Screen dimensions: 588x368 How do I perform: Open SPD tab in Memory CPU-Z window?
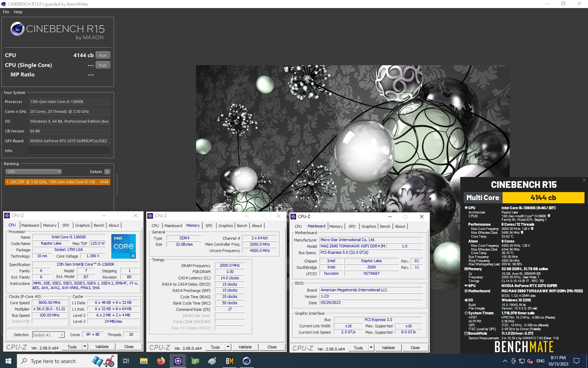pyautogui.click(x=209, y=226)
